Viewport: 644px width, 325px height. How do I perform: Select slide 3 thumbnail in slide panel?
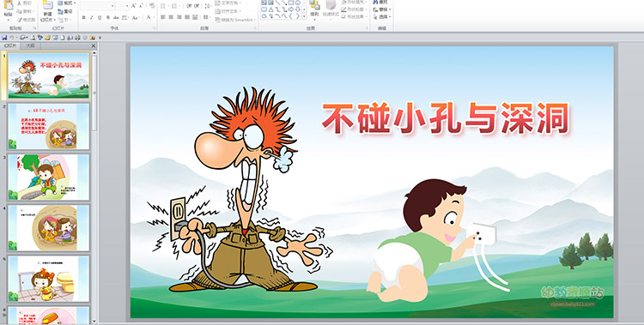pyautogui.click(x=48, y=178)
